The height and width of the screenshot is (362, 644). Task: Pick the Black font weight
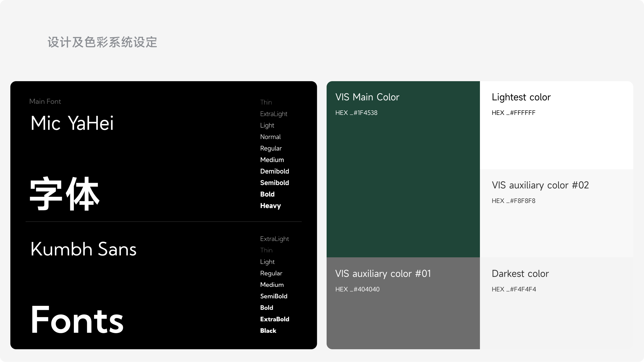point(268,331)
